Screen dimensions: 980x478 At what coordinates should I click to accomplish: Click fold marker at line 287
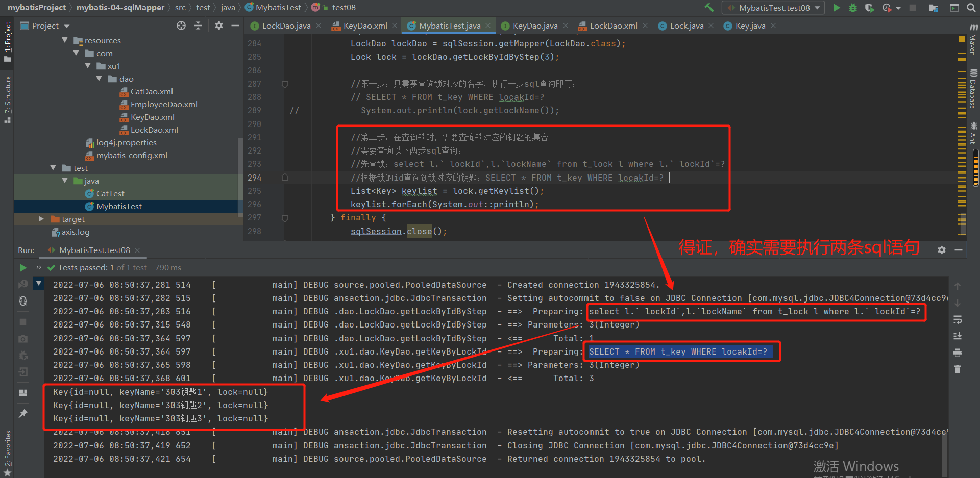coord(285,84)
